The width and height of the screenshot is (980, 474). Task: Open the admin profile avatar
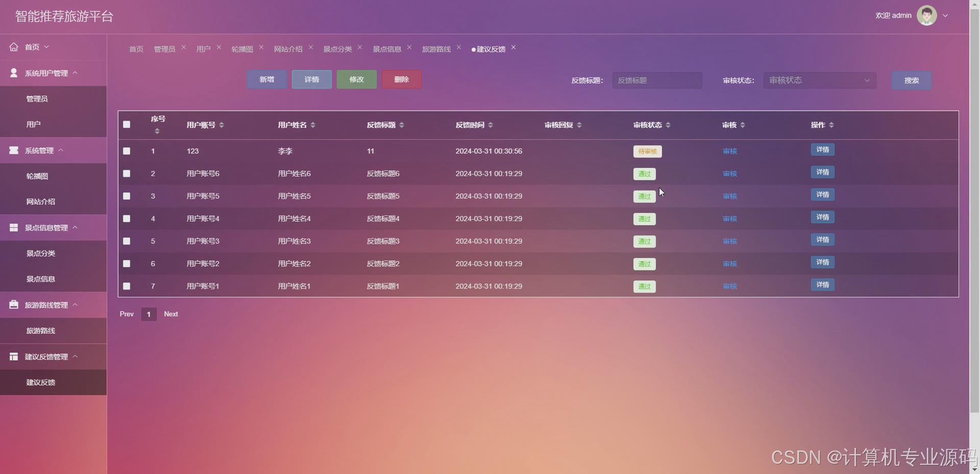click(927, 15)
